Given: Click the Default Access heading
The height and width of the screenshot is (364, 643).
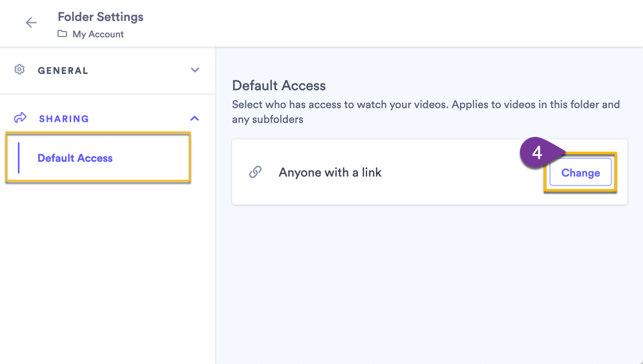Looking at the screenshot, I should (279, 86).
